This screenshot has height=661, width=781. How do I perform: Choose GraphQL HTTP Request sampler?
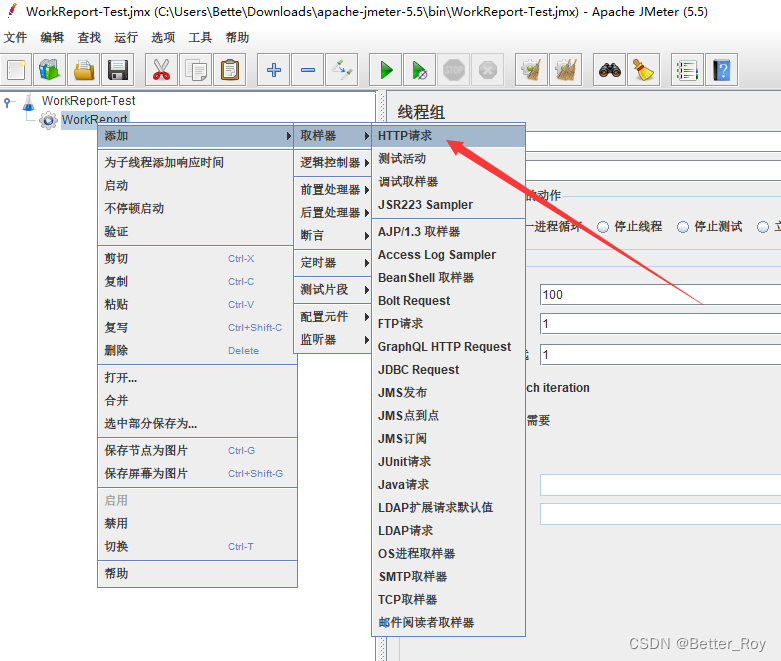448,347
